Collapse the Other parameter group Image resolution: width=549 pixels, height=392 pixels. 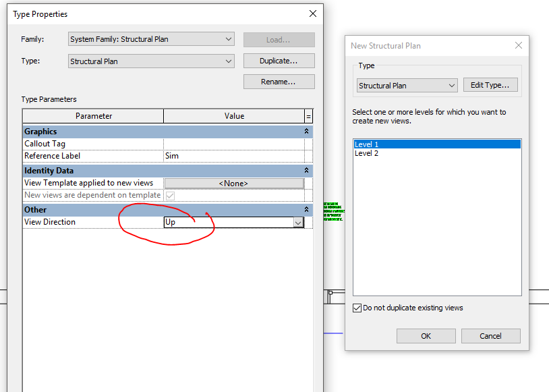point(306,209)
